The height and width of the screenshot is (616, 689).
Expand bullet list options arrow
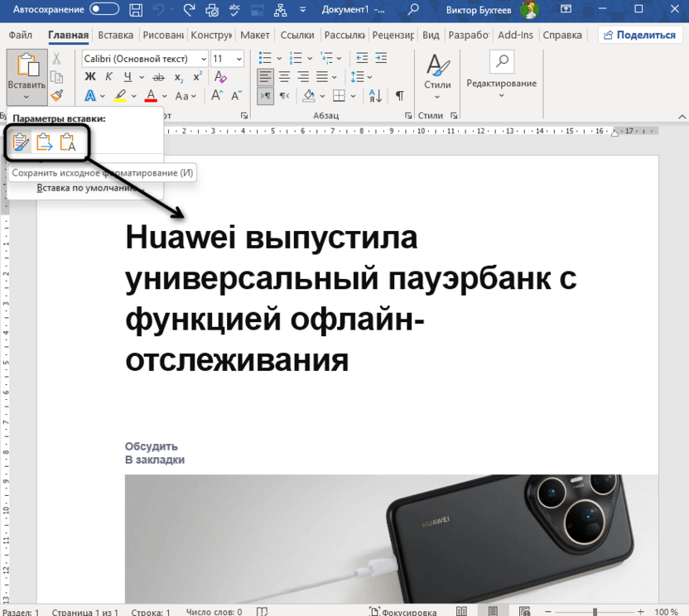point(278,59)
